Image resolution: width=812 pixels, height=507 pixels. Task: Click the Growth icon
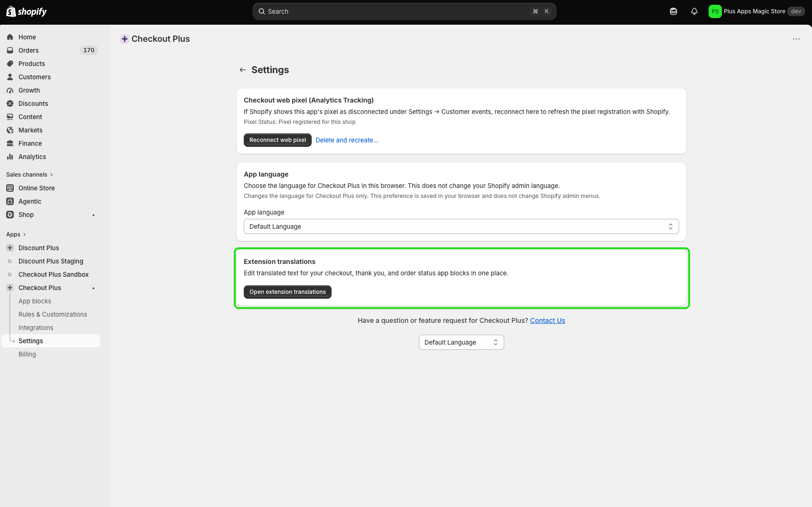coord(10,90)
